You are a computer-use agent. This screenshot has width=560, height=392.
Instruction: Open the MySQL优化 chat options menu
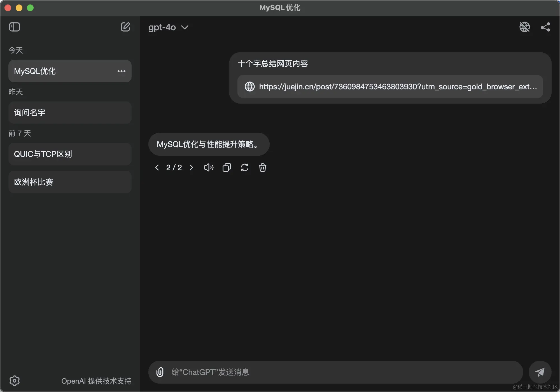coord(121,71)
